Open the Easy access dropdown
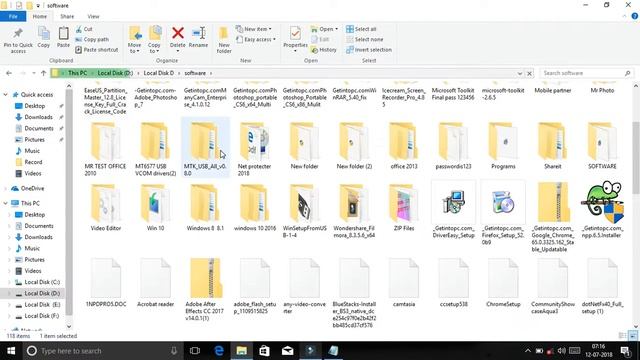 tap(256, 40)
